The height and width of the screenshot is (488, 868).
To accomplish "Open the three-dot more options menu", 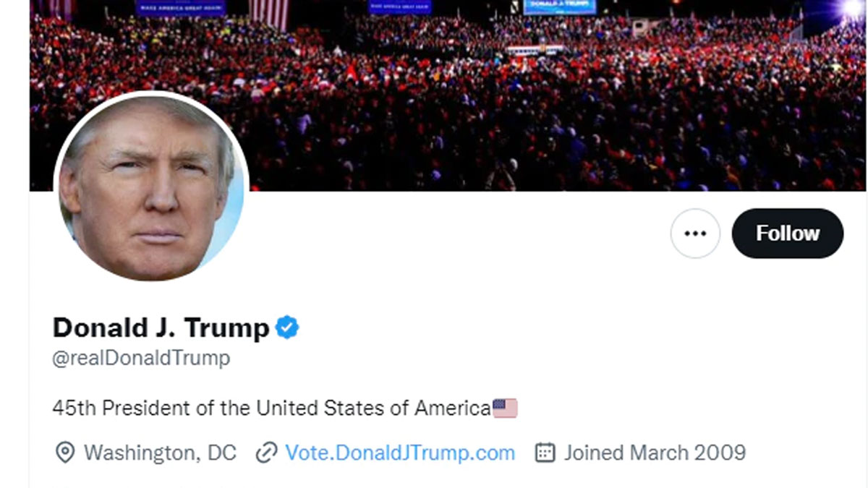I will [x=695, y=234].
